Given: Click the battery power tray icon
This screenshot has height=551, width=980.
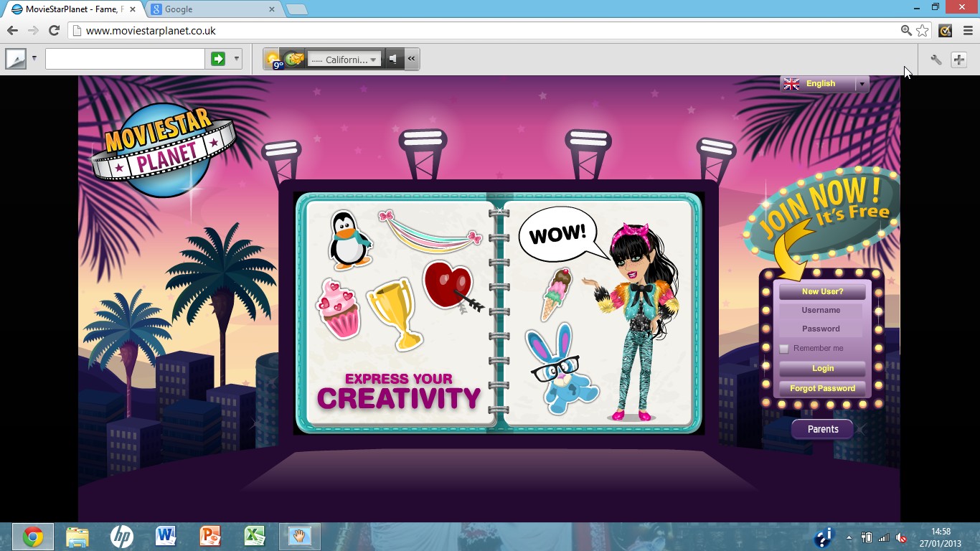Looking at the screenshot, I should point(867,537).
